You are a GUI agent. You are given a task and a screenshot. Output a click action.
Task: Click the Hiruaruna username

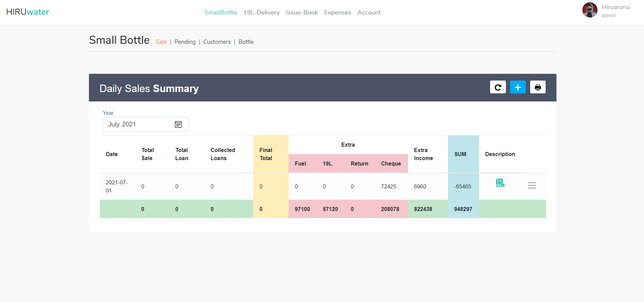point(616,7)
